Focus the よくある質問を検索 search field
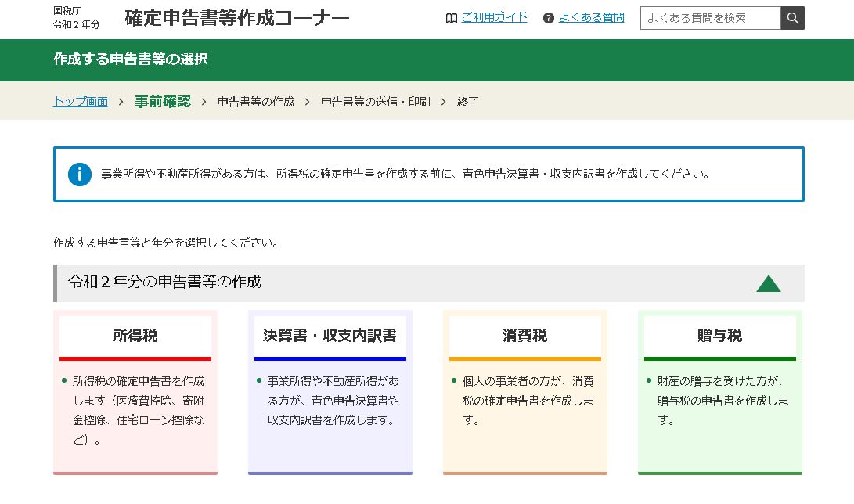854x504 pixels. tap(710, 18)
